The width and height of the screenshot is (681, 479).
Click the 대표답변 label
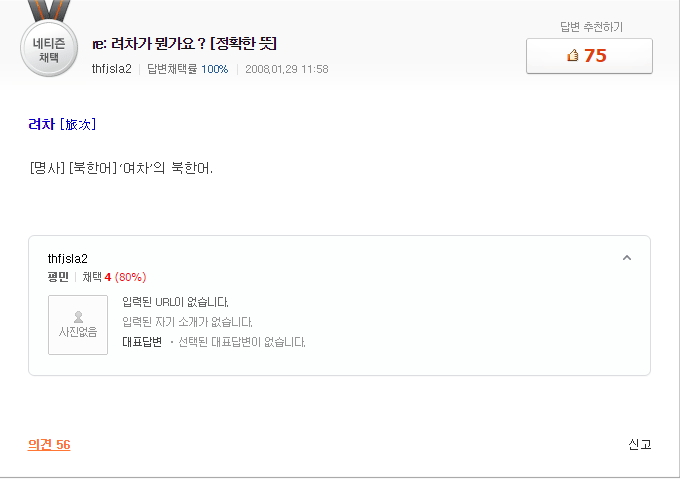(142, 342)
